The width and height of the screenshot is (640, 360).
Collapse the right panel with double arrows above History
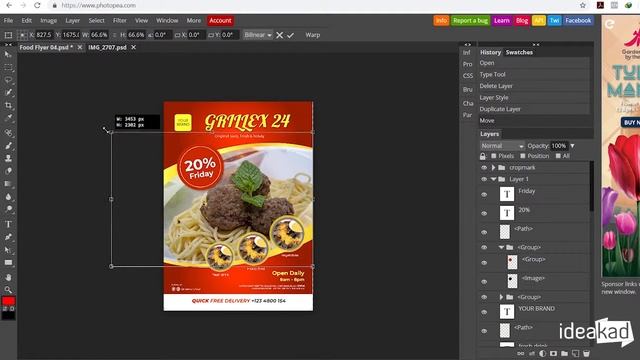[536, 44]
